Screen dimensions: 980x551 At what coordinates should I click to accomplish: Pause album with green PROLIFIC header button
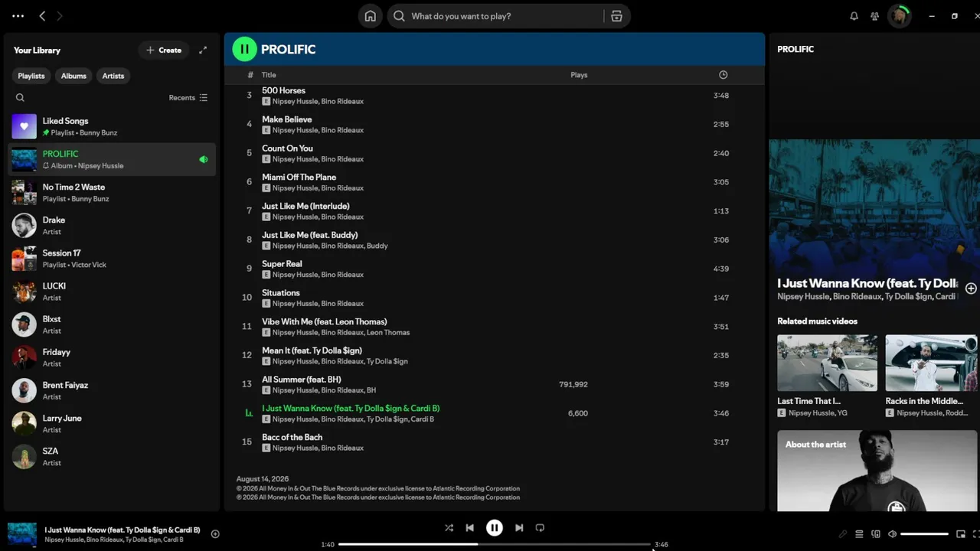point(244,49)
